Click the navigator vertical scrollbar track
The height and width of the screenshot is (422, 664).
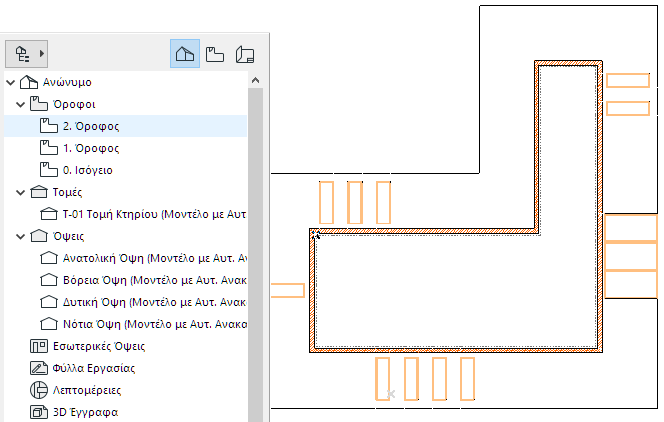255,254
